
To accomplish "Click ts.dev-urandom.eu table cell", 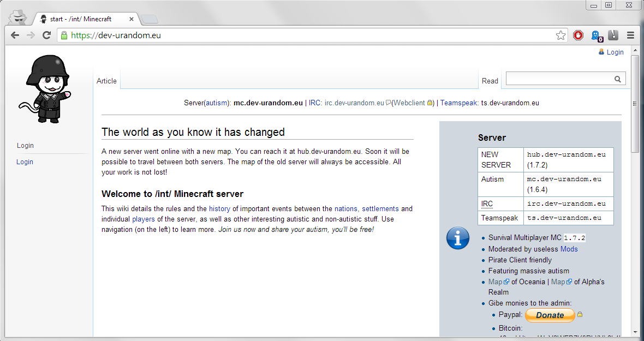I will tap(569, 218).
